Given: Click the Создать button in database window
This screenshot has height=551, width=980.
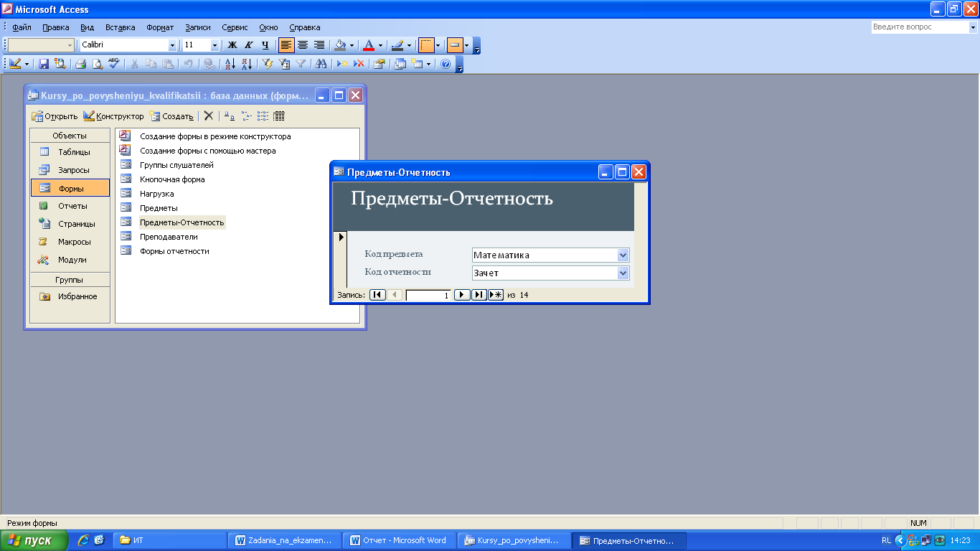Looking at the screenshot, I should coord(171,116).
